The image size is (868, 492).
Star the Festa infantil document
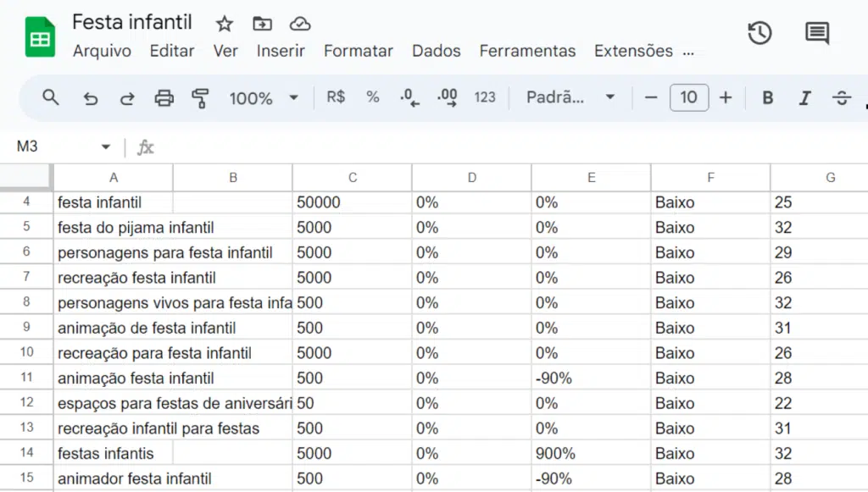coord(224,24)
